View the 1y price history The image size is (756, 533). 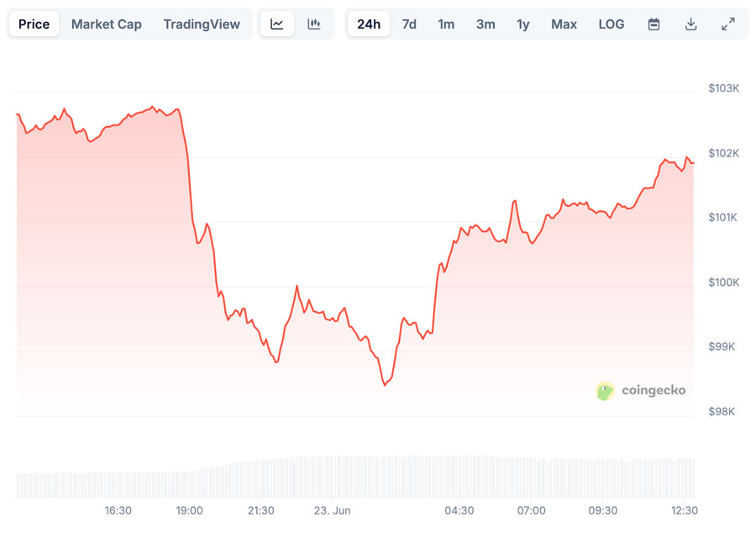pyautogui.click(x=522, y=24)
